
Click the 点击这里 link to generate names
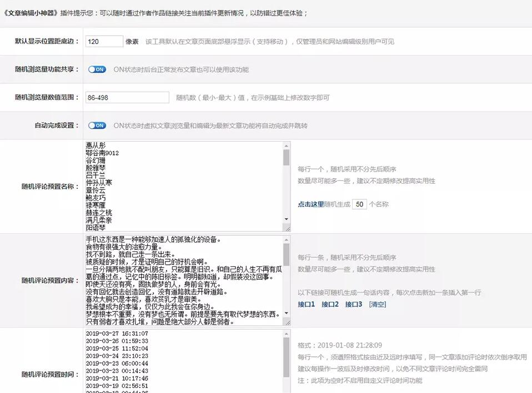click(311, 204)
